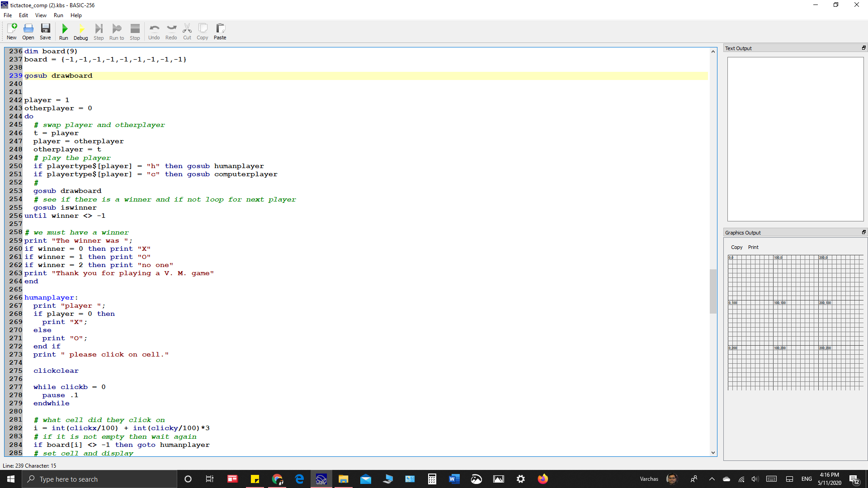868x488 pixels.
Task: Save the program with the Save icon
Action: point(45,32)
